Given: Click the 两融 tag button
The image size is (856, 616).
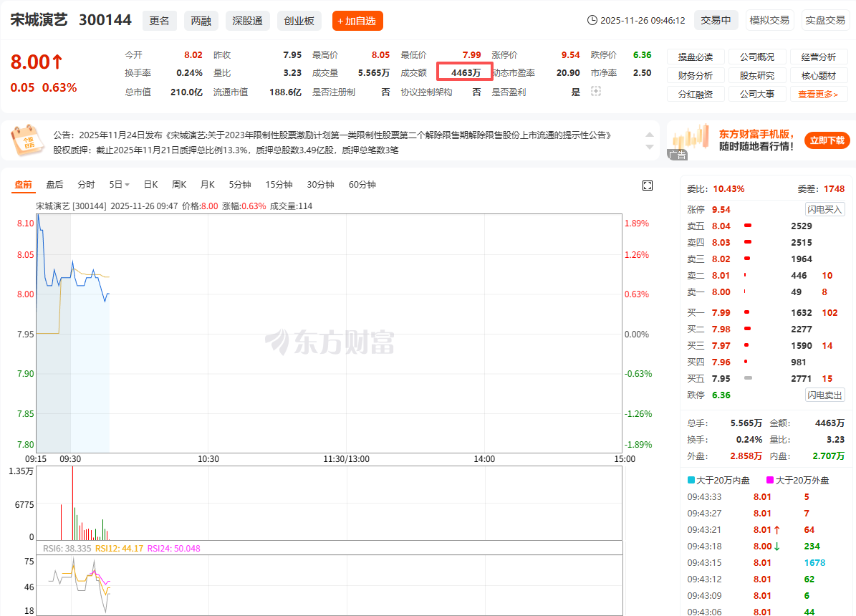Looking at the screenshot, I should pyautogui.click(x=201, y=21).
